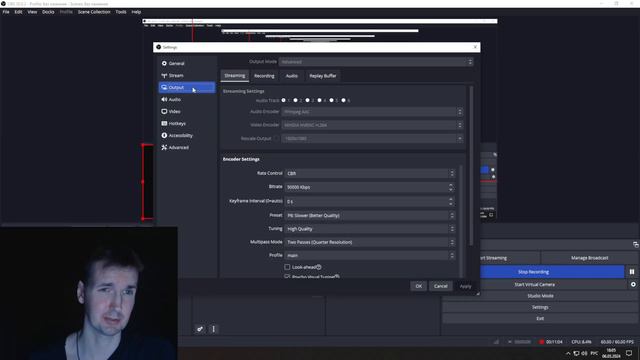The width and height of the screenshot is (640, 360).
Task: Pop out the Controls dock icon
Action: tap(636, 244)
